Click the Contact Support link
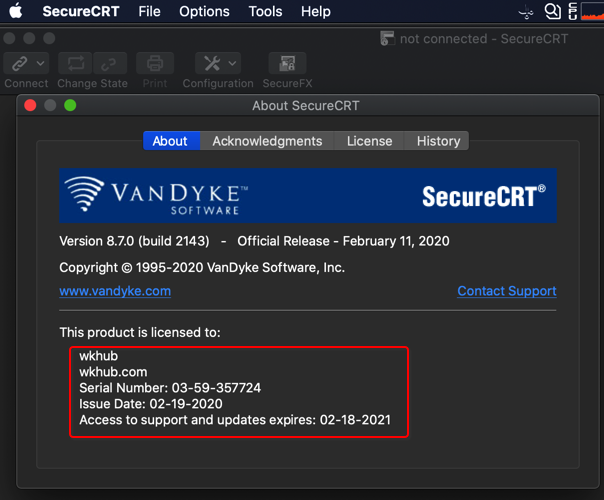 click(x=507, y=291)
